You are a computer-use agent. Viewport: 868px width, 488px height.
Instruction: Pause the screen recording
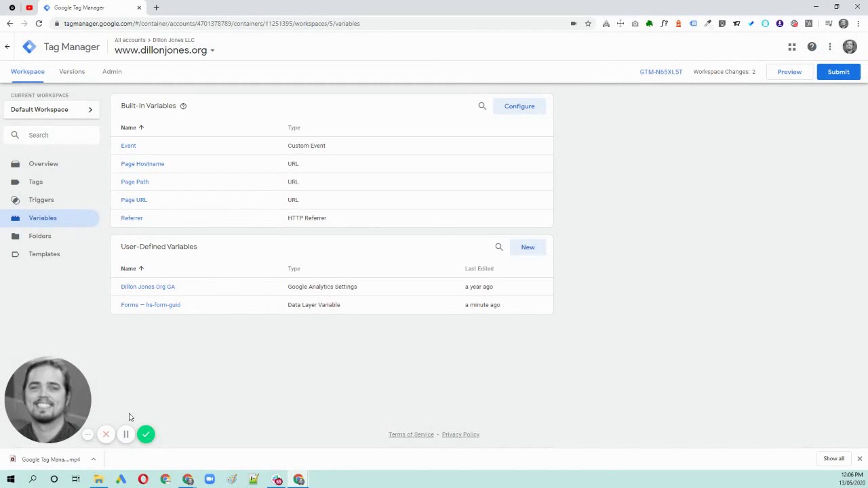pos(125,434)
